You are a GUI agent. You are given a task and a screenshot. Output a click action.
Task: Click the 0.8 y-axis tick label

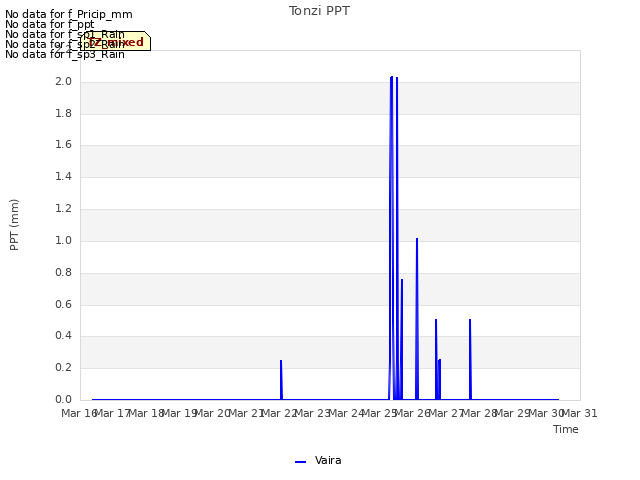point(63,272)
